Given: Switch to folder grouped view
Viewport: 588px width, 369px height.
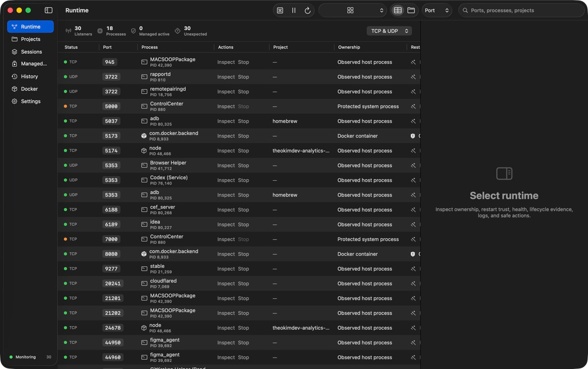Looking at the screenshot, I should point(411,10).
